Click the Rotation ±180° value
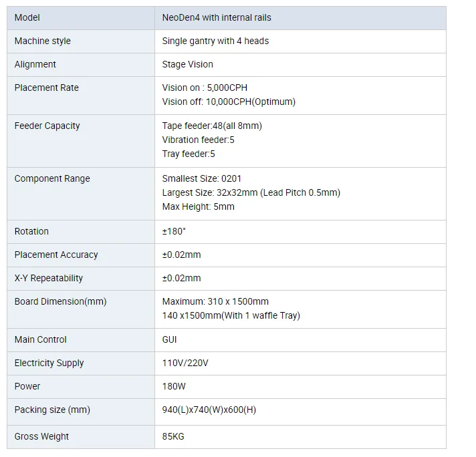Viewport: 476px width, 457px height. pos(174,232)
